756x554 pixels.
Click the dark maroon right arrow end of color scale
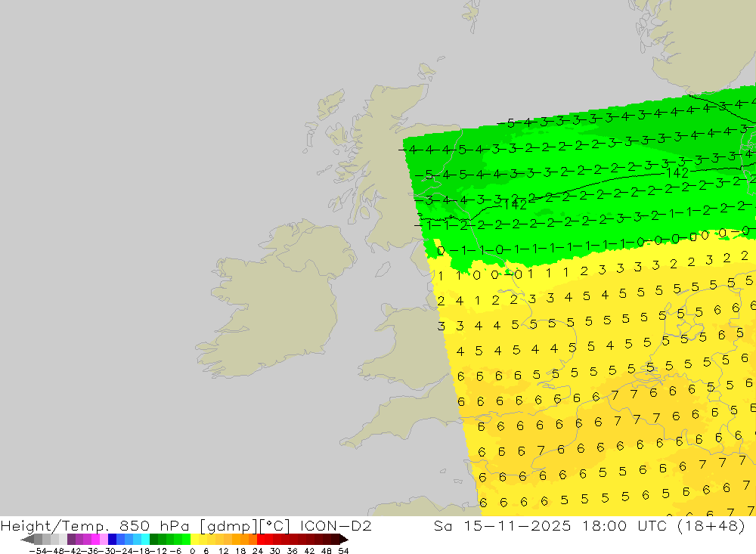point(343,540)
